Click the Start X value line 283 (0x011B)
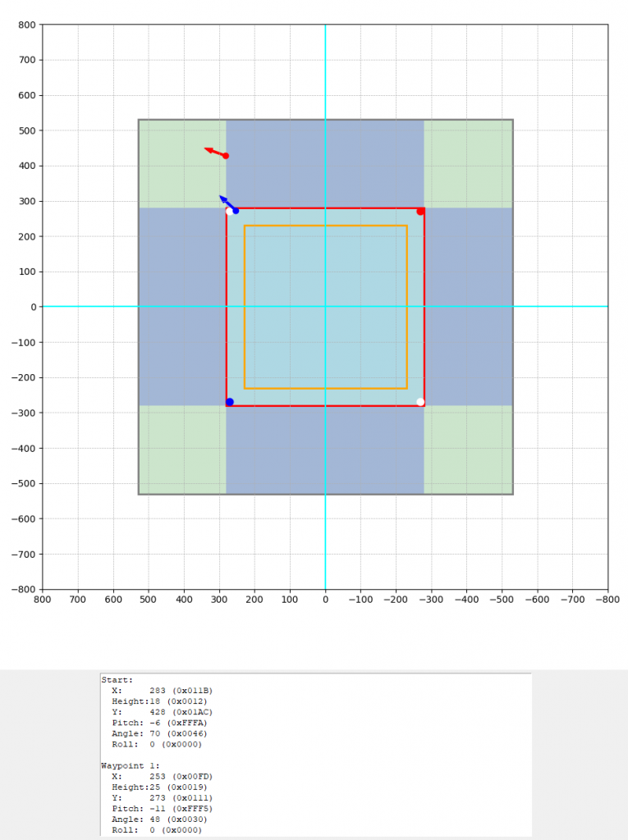628x840 pixels. pyautogui.click(x=161, y=691)
